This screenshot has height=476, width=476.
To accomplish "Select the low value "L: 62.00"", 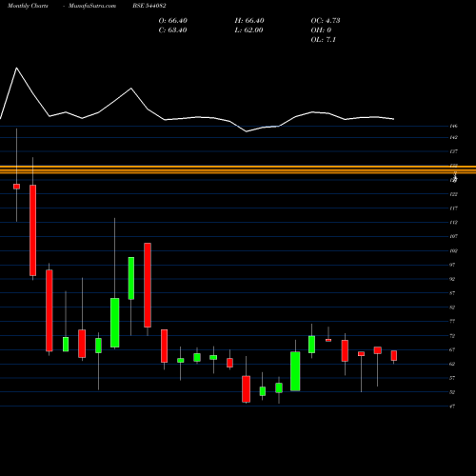I will coord(248,30).
